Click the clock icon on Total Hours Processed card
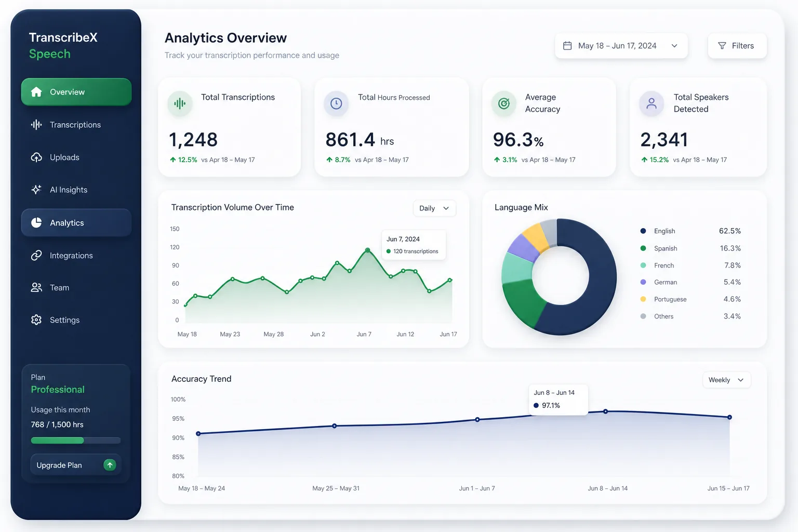The height and width of the screenshot is (532, 798). pos(336,103)
